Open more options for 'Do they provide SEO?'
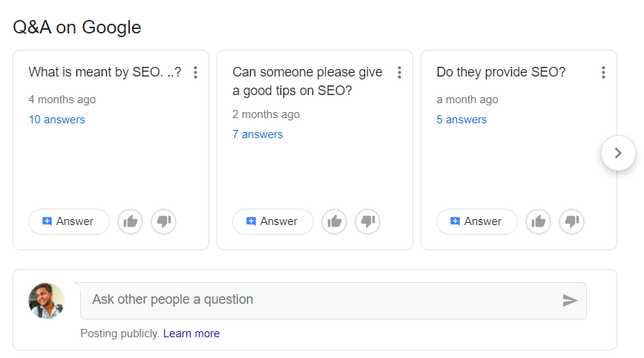The image size is (644, 358). tap(603, 72)
